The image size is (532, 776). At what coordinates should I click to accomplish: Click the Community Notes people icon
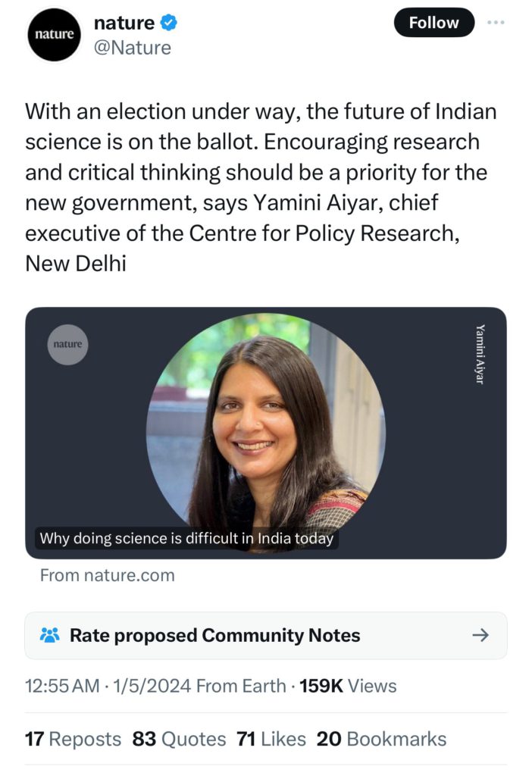tap(49, 635)
